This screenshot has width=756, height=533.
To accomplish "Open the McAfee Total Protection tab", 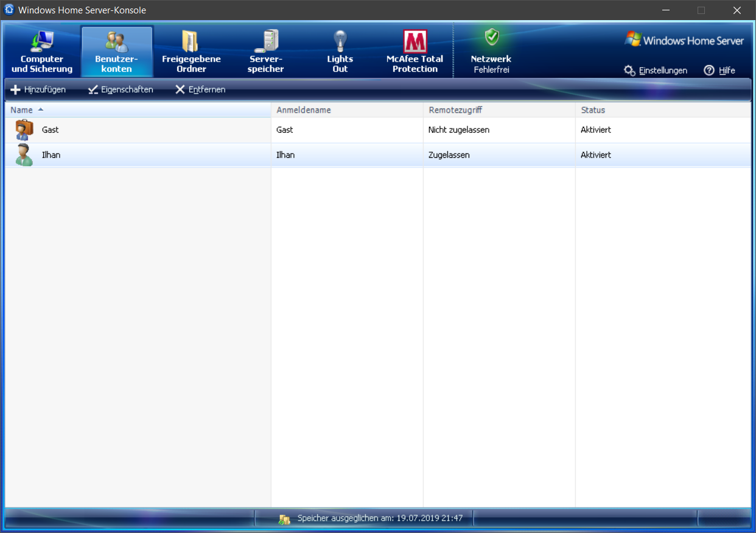I will [x=415, y=52].
